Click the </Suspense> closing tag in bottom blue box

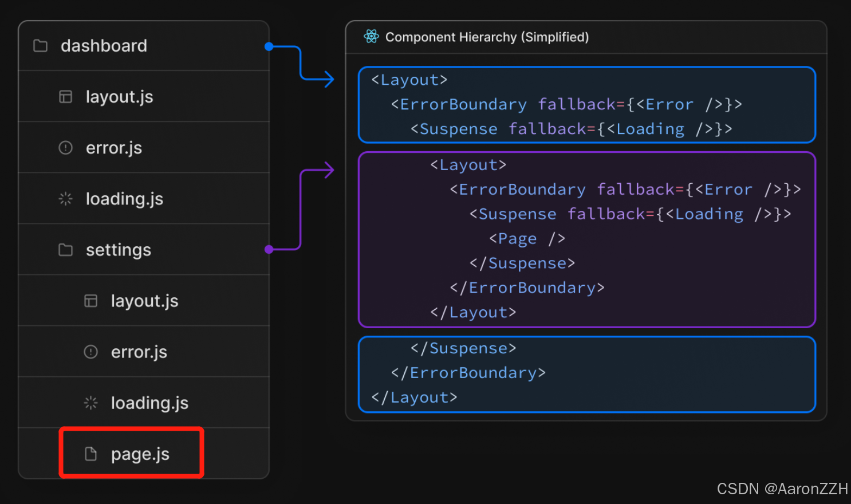point(463,349)
